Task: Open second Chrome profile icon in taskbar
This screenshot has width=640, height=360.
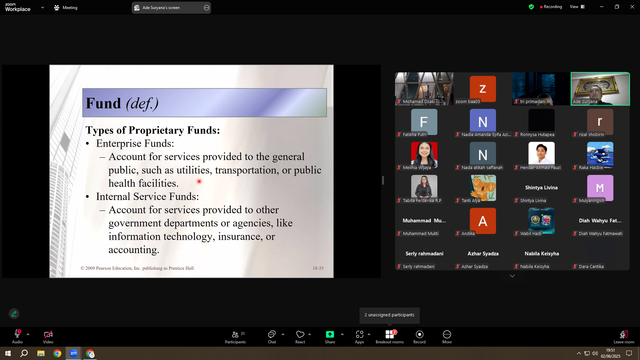Action: [90, 353]
